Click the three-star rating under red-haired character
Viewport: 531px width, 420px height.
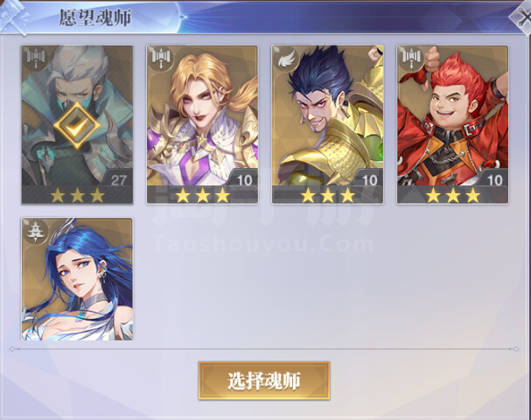pyautogui.click(x=453, y=195)
